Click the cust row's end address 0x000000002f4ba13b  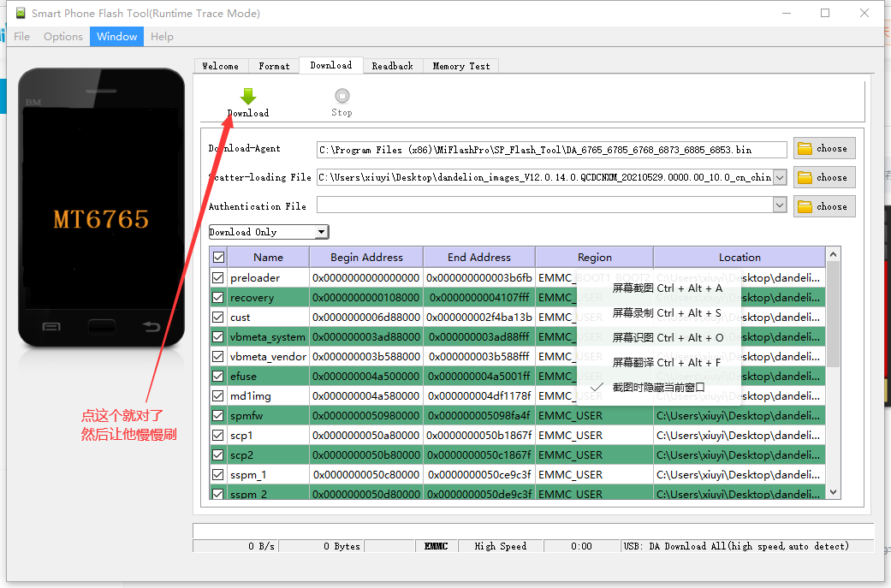(479, 317)
